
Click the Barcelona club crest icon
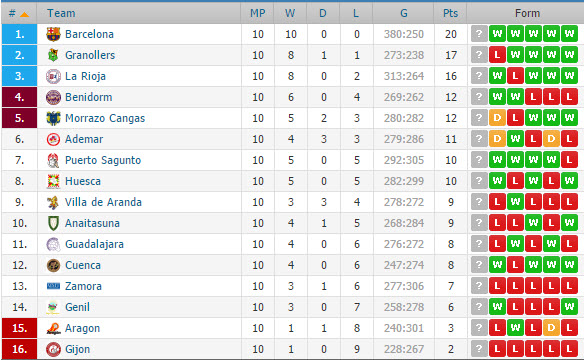pos(53,34)
